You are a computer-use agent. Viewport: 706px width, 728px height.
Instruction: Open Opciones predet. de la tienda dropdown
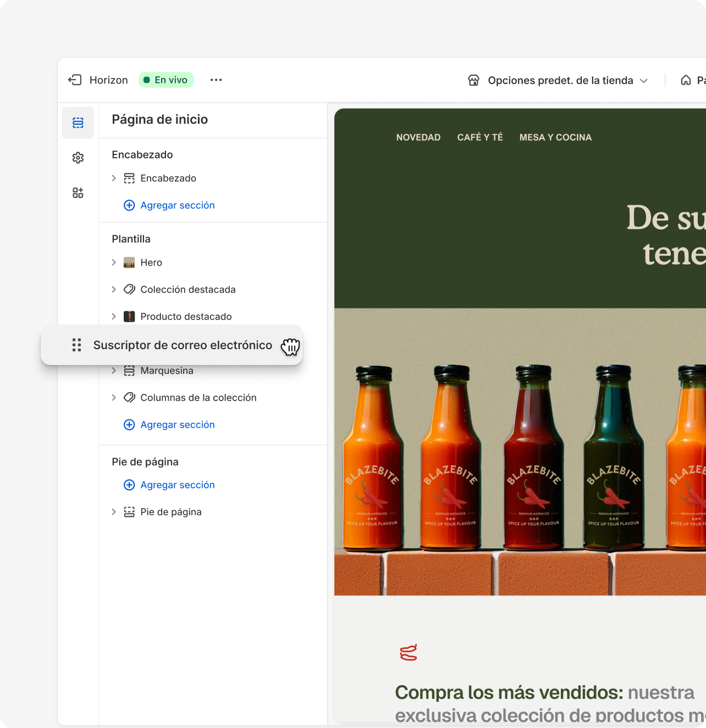[558, 80]
